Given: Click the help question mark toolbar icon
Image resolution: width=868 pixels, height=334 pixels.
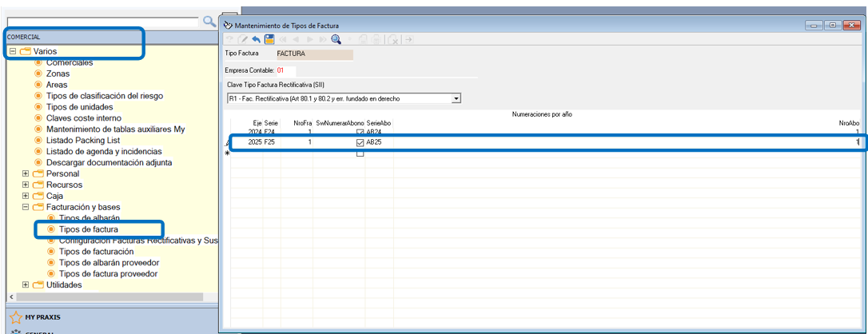Looking at the screenshot, I should point(229,38).
